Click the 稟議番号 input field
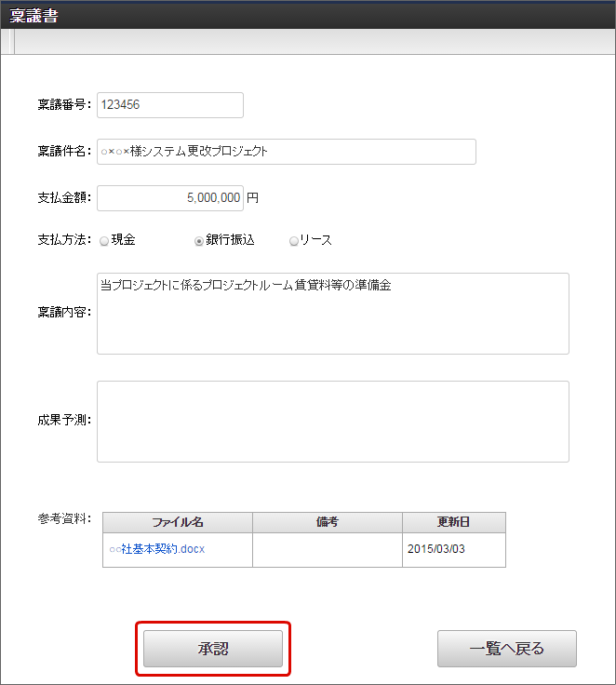 169,105
